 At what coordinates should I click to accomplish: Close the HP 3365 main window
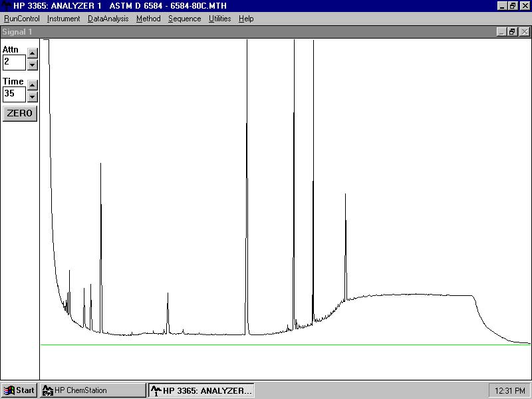pos(525,6)
